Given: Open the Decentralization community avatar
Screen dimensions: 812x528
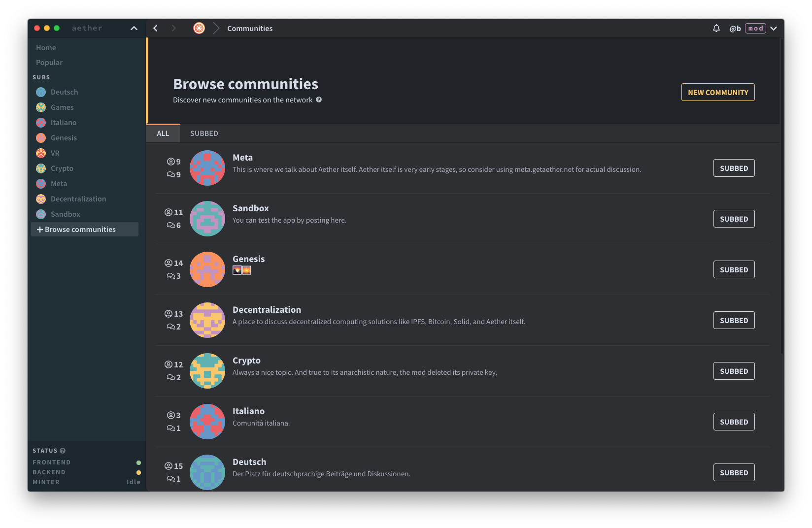Looking at the screenshot, I should point(207,320).
